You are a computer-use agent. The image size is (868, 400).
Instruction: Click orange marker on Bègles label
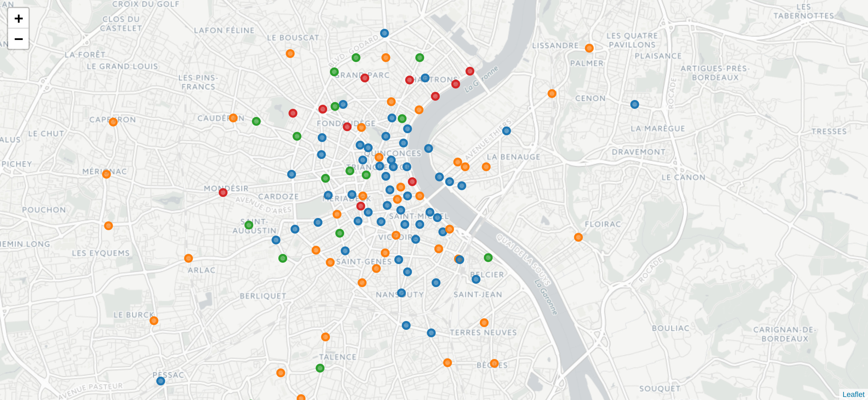[494, 363]
